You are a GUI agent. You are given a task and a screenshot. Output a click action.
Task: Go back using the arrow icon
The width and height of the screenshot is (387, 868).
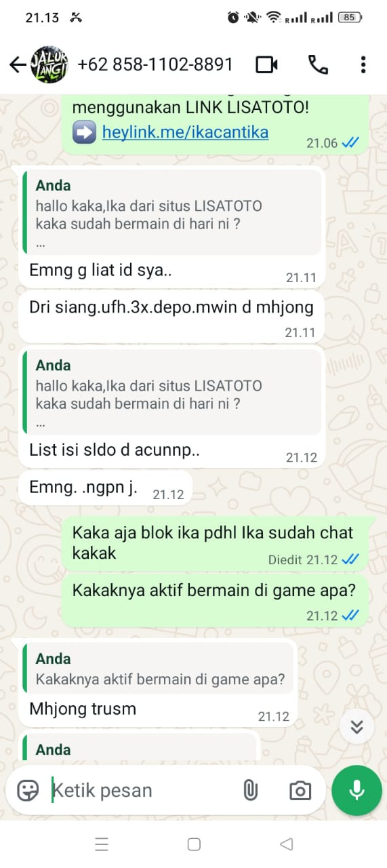tap(17, 64)
